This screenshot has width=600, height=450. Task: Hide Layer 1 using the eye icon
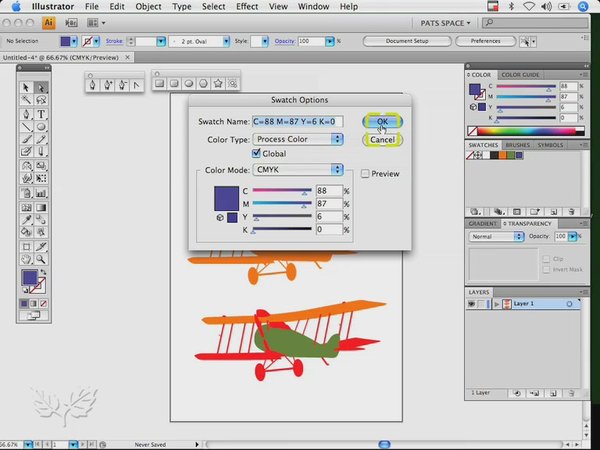point(472,304)
